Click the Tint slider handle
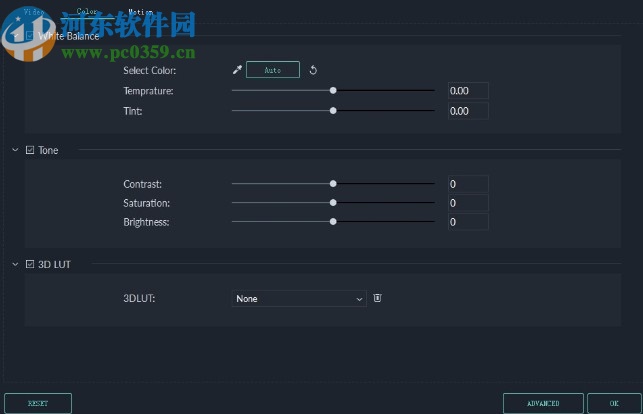643x414 pixels. point(333,111)
